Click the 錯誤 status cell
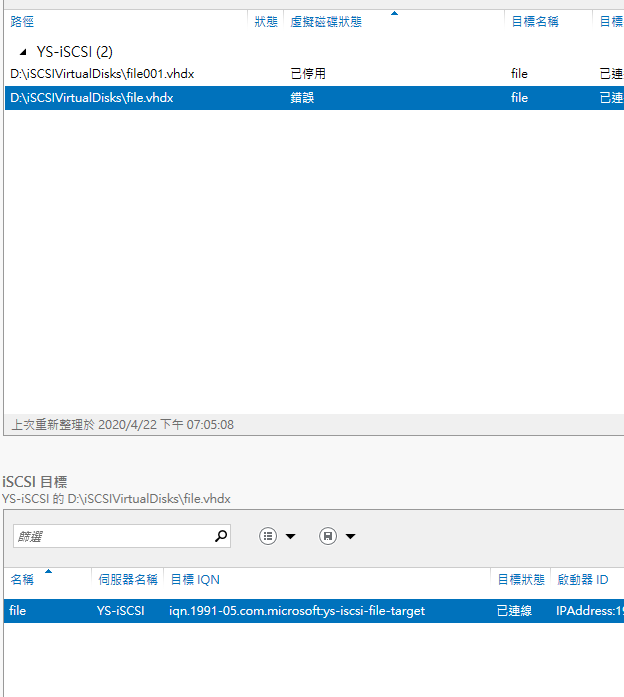This screenshot has width=624, height=697. 302,98
